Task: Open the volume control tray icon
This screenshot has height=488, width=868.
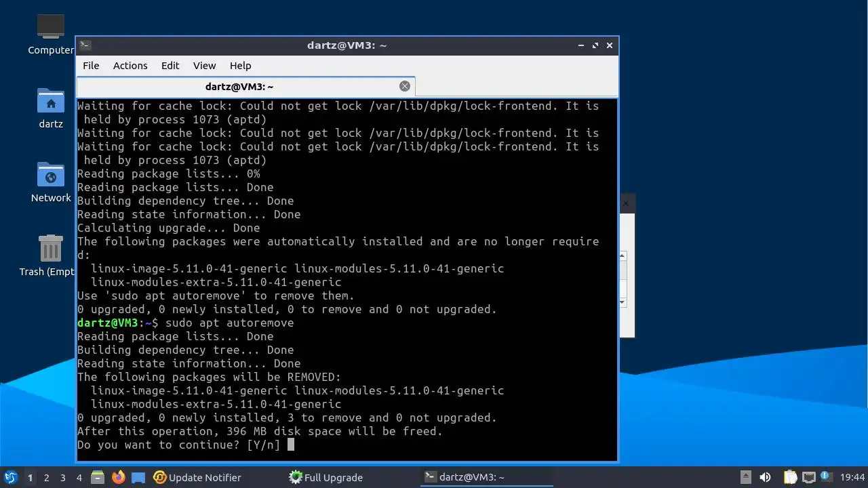Action: coord(765,477)
